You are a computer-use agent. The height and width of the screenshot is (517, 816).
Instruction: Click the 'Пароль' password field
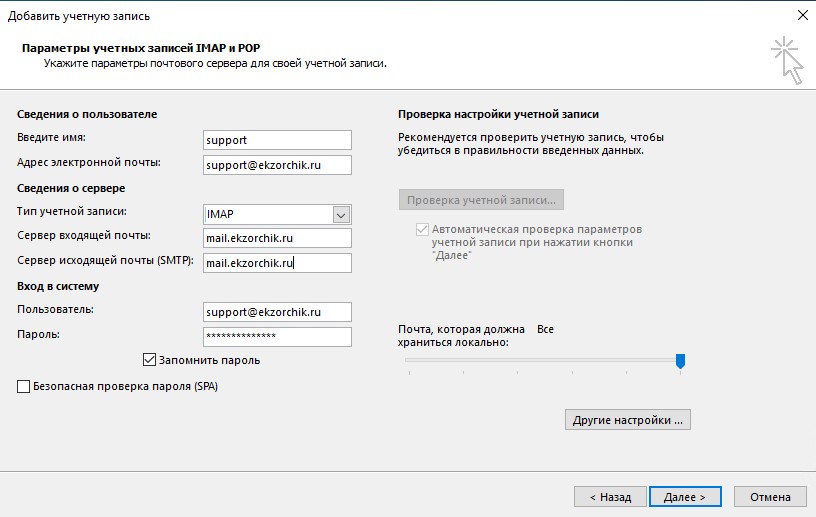click(x=277, y=337)
